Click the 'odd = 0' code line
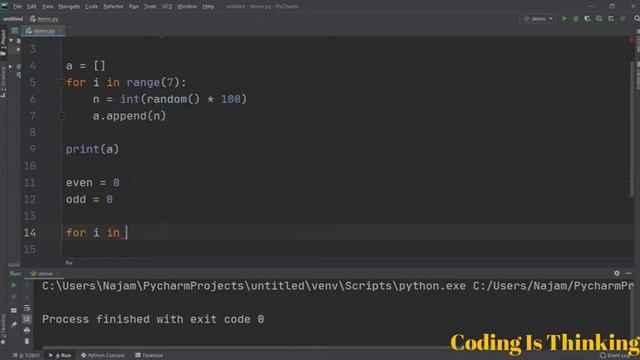 89,200
